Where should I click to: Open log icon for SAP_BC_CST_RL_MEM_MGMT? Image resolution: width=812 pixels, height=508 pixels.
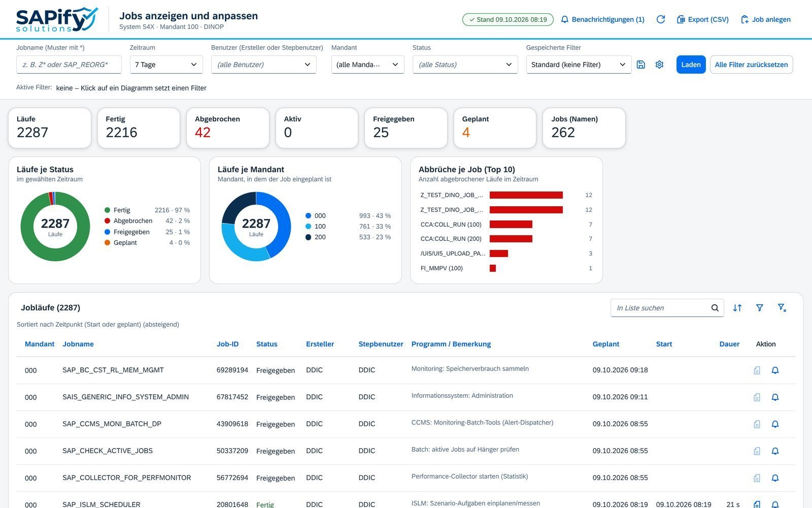pyautogui.click(x=757, y=370)
